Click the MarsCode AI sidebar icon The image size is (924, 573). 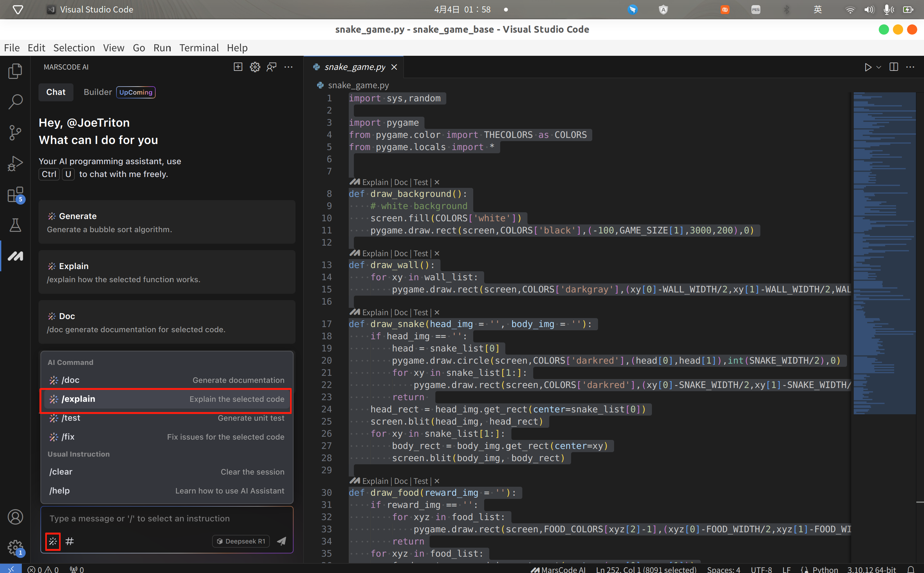pyautogui.click(x=15, y=256)
